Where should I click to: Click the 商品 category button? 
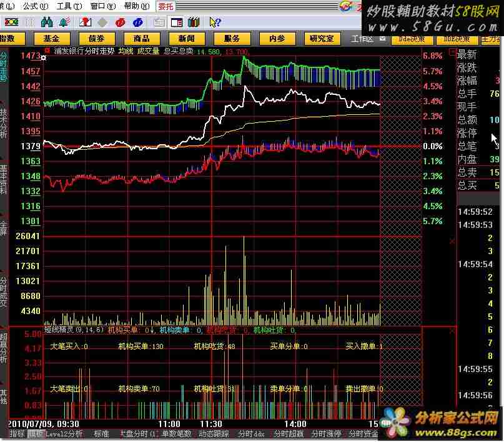point(142,39)
